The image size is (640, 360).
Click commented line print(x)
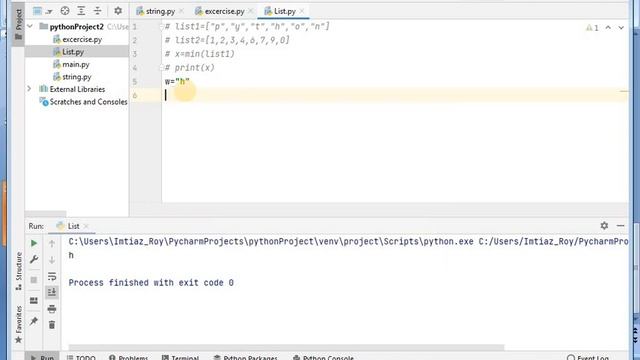pyautogui.click(x=189, y=68)
